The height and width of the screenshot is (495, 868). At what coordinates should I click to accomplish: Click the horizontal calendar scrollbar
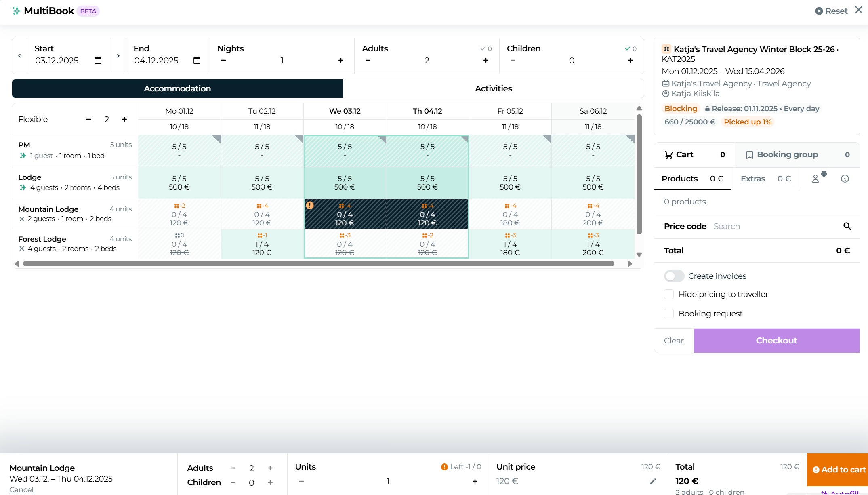click(x=318, y=264)
